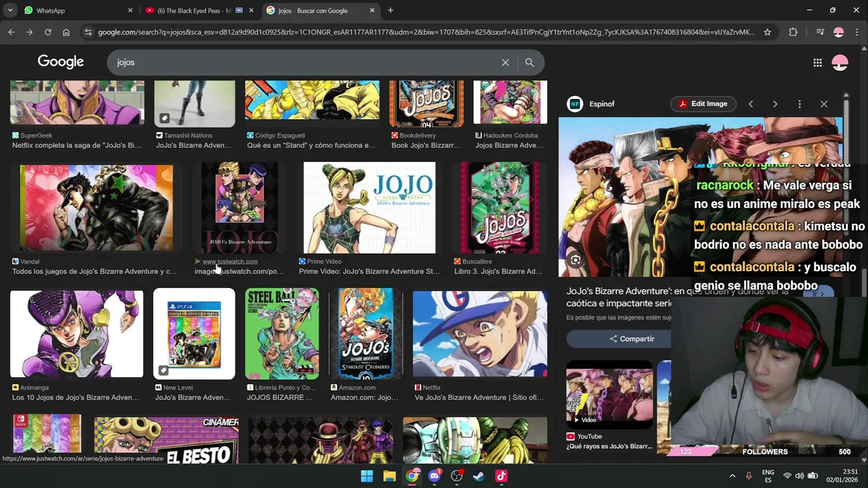Viewport: 868px width, 488px height.
Task: Open the Prime Video Stone Ocean image
Action: pyautogui.click(x=370, y=207)
